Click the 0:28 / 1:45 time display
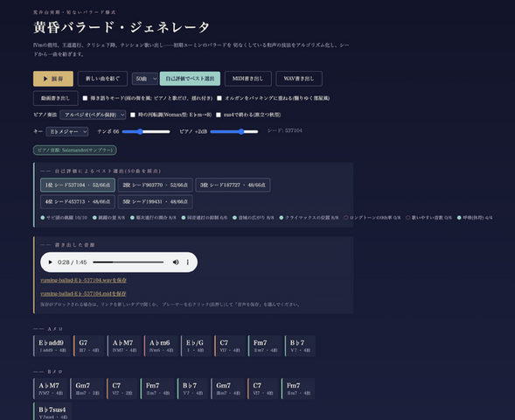Viewport: 515px width, 420px height. (x=73, y=262)
